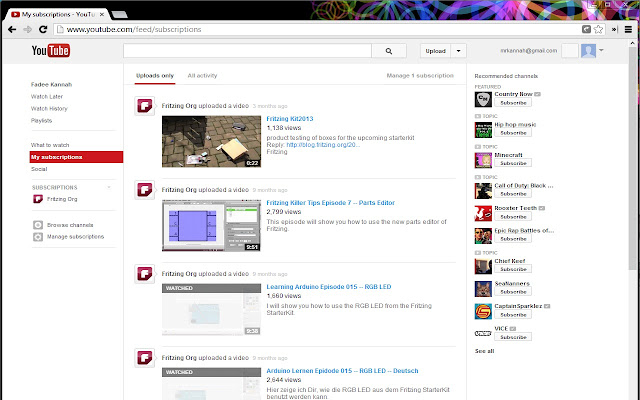Open new browser tab button
640x400 pixels.
(119, 15)
